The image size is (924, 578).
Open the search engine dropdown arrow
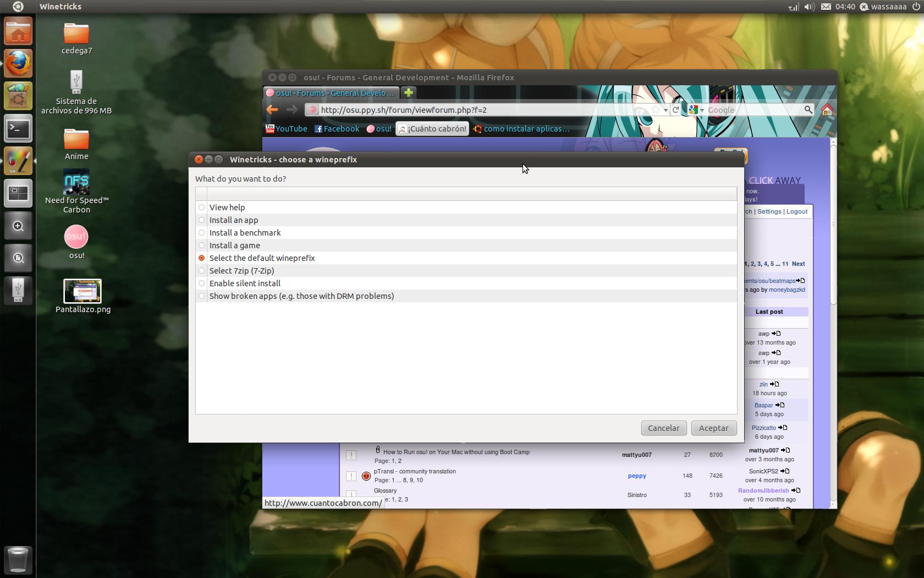pos(702,110)
